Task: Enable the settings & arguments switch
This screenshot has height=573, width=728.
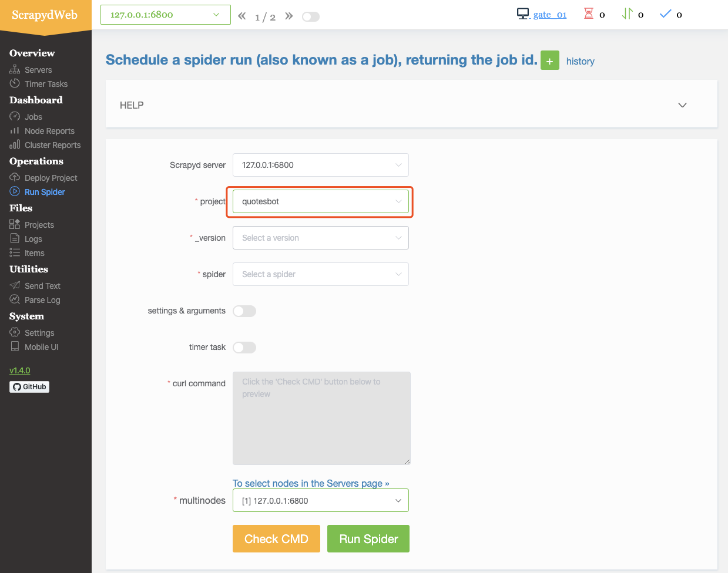Action: click(x=244, y=311)
